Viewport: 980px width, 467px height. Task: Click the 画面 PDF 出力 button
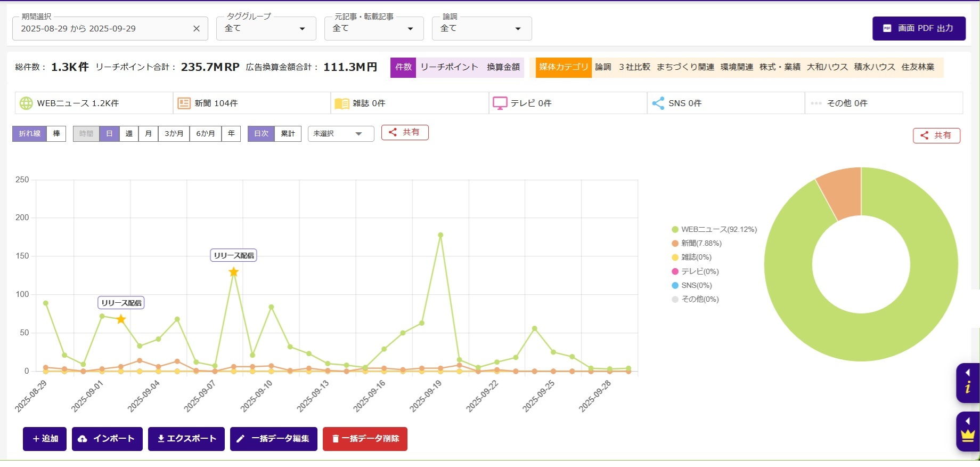click(x=919, y=28)
